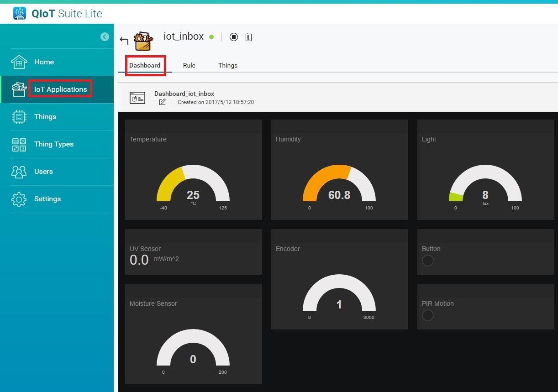
Task: Click the Button widget indicator circle
Action: [x=428, y=261]
